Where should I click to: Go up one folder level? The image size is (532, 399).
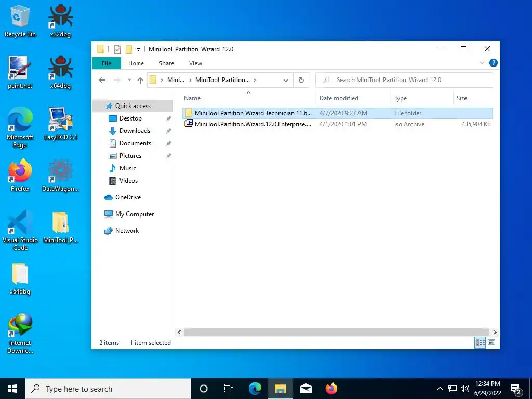[x=140, y=80]
